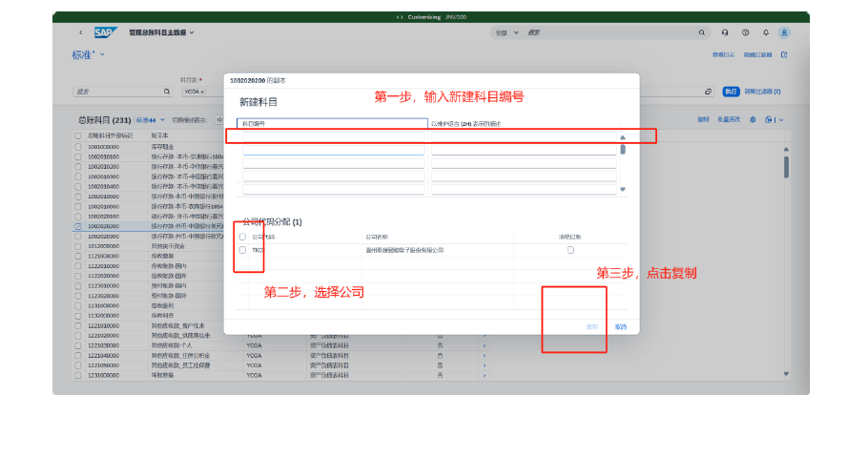Screen dimensions: 868x457
Task: Click the 复制 button in the dialog
Action: click(592, 326)
